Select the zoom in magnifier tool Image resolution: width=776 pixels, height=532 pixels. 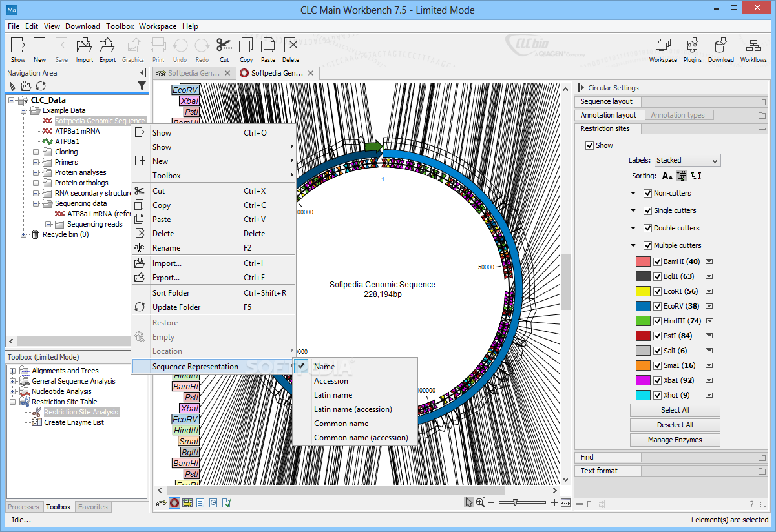click(481, 503)
